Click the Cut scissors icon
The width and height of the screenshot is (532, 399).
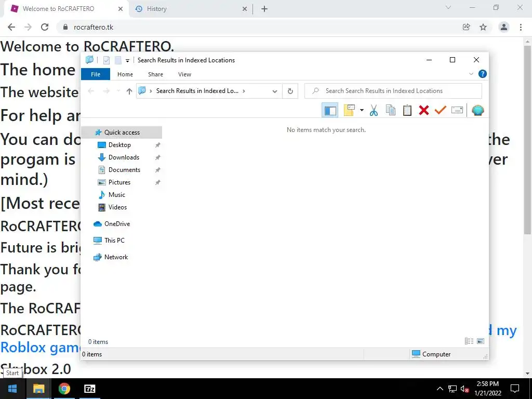[374, 110]
